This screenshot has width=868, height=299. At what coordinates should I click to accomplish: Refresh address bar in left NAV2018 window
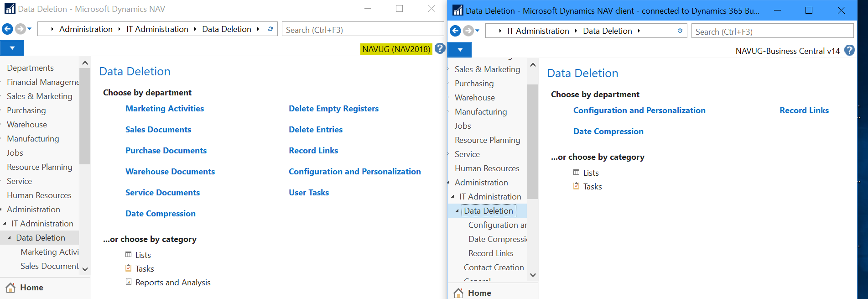coord(270,29)
